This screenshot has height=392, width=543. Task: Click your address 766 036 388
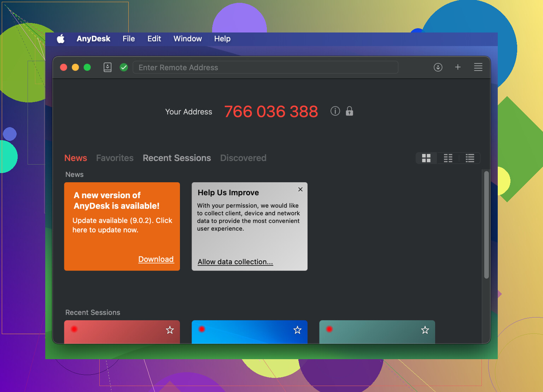[x=271, y=112]
